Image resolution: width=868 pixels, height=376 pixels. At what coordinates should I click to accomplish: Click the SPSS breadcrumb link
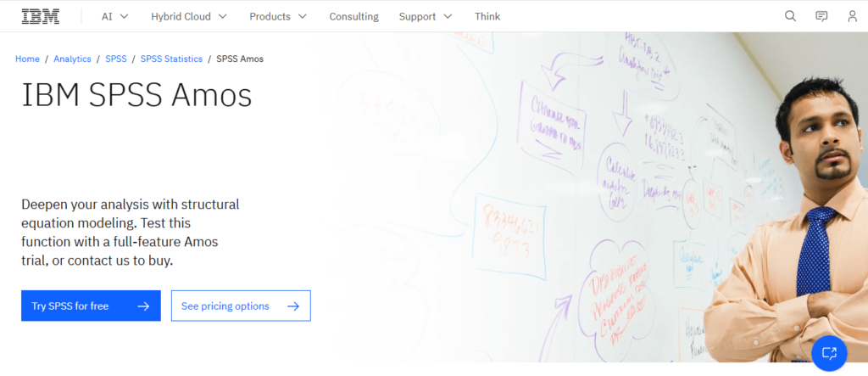pos(116,59)
